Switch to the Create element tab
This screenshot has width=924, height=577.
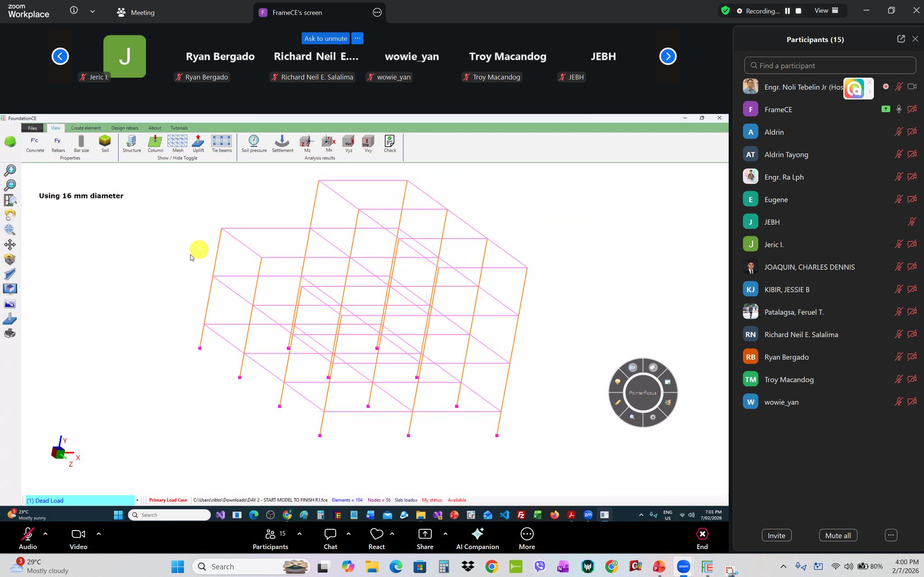[x=86, y=128]
